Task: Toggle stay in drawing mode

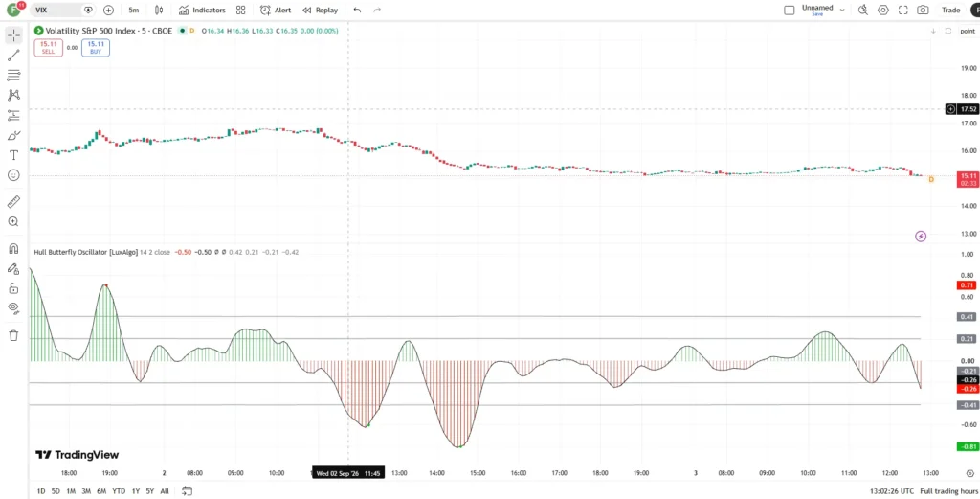Action: [13, 269]
